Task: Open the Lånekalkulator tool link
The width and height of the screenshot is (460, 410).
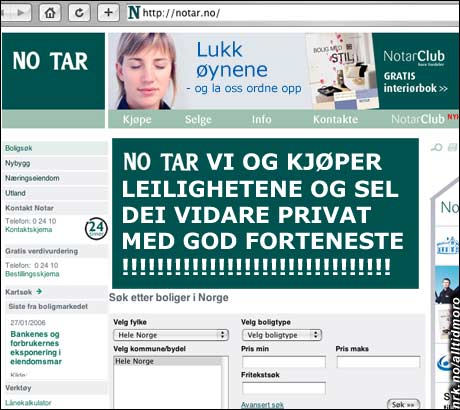Action: [x=28, y=403]
